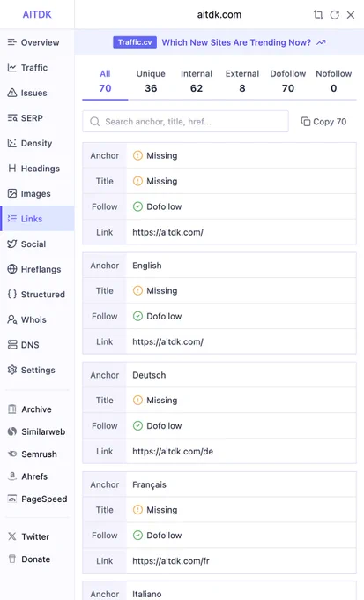Close the AITDK panel
Viewport: 364px width, 600px height.
tap(351, 15)
